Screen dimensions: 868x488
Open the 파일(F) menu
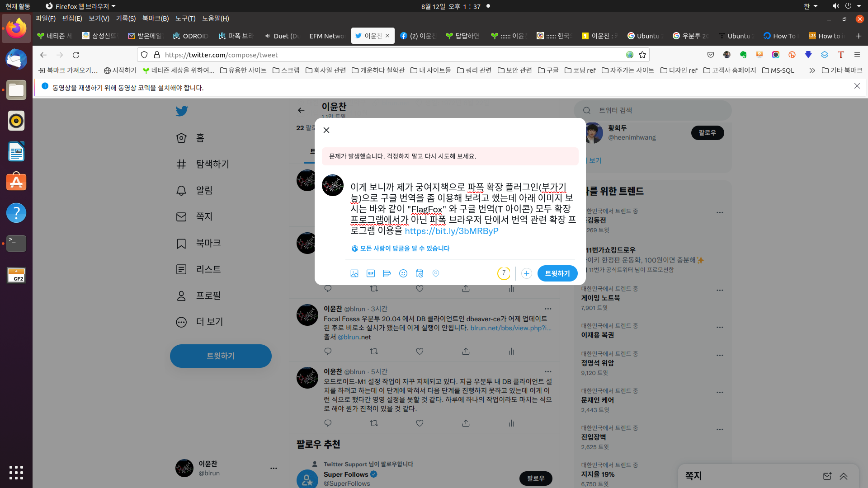click(x=45, y=19)
